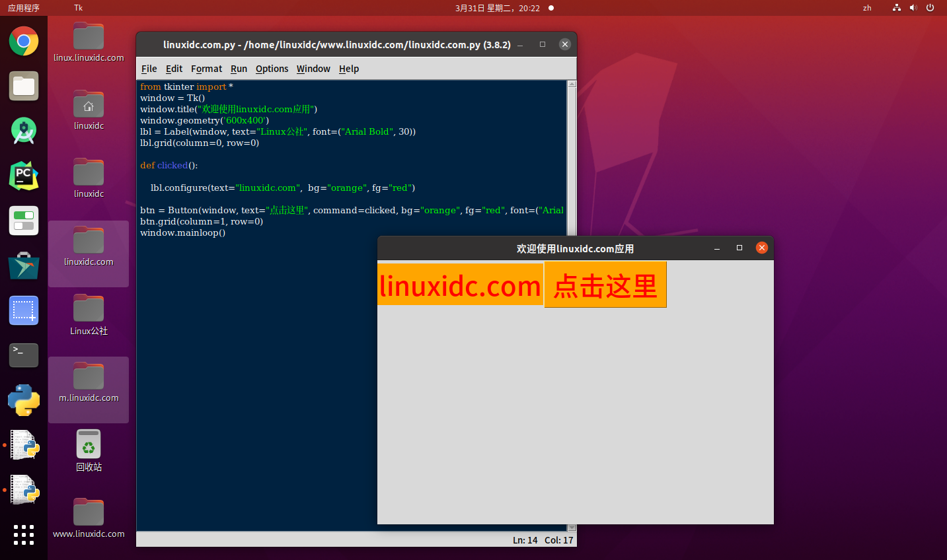Click the lbl.configure line in editor
Screen dimensions: 947x560
[x=283, y=188]
